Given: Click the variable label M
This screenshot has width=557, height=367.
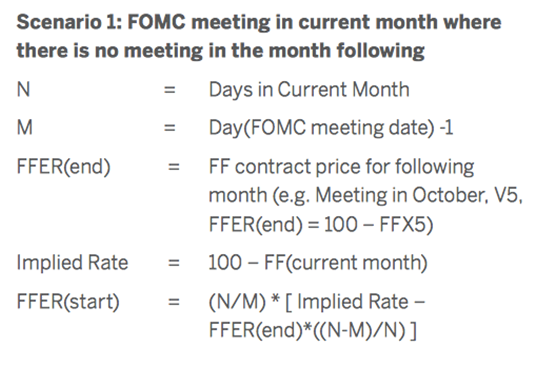Looking at the screenshot, I should pos(25,128).
